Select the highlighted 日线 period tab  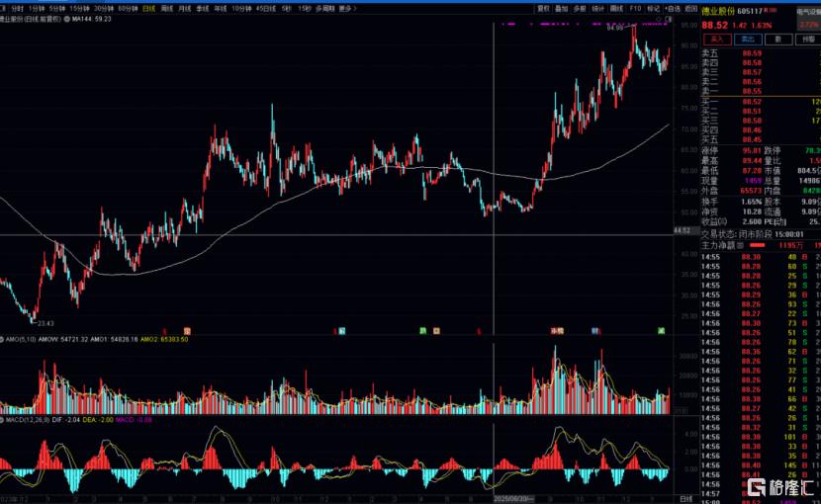pyautogui.click(x=149, y=9)
